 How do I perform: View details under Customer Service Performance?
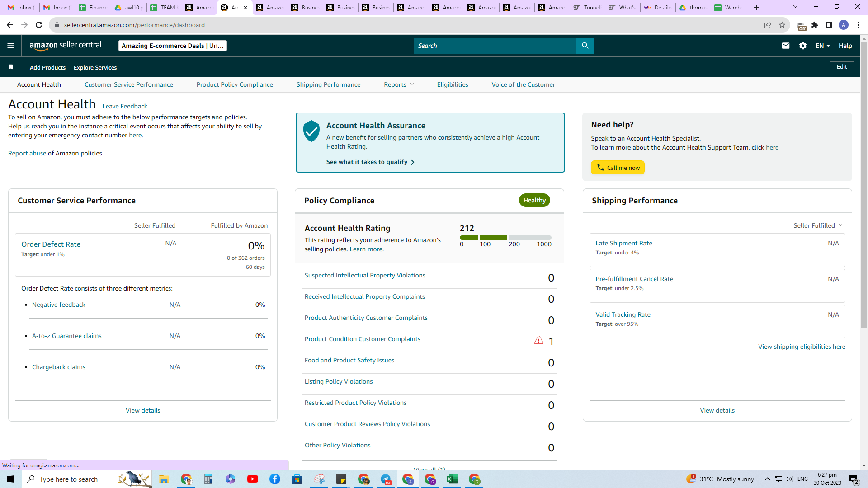(143, 410)
